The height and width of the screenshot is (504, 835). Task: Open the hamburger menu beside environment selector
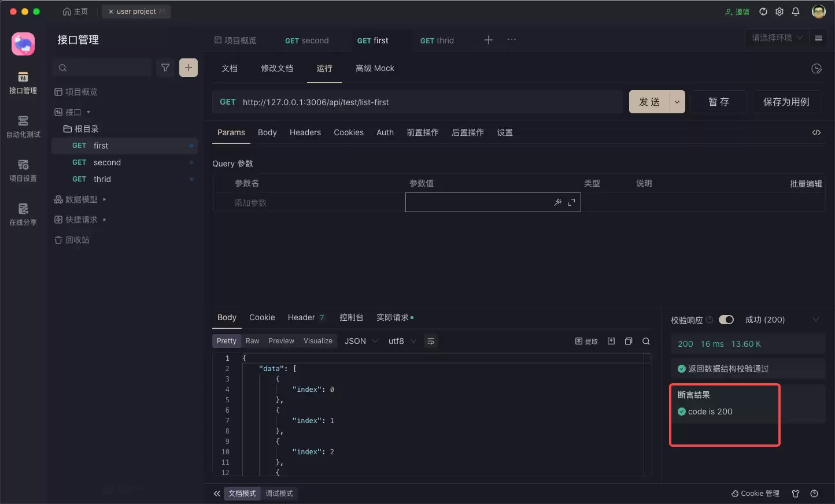[x=819, y=38]
